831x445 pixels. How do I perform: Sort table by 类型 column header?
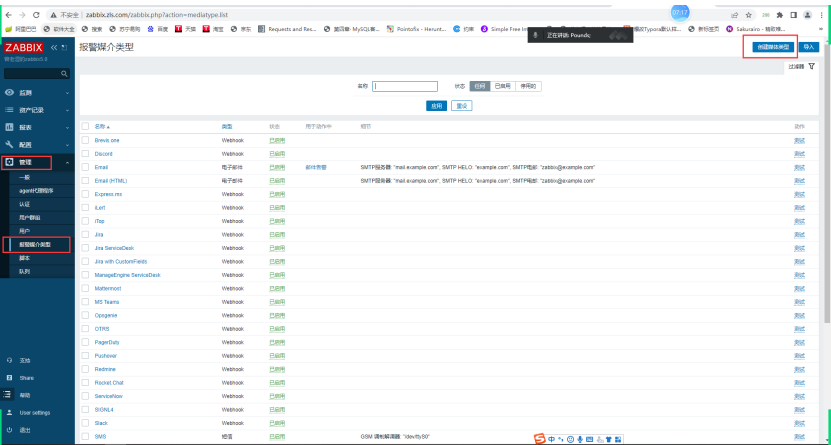tap(227, 127)
